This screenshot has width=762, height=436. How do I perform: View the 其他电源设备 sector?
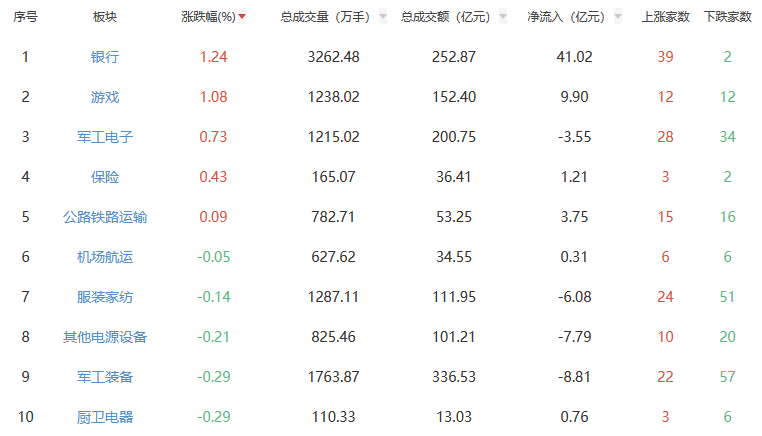click(105, 337)
